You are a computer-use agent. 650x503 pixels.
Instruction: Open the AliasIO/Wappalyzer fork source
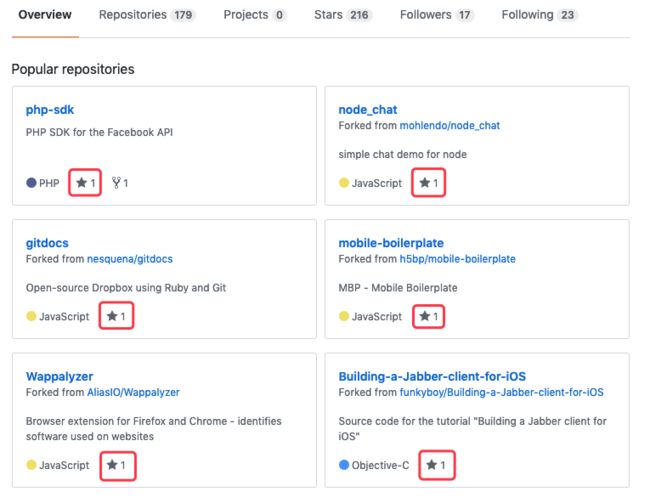click(x=133, y=392)
